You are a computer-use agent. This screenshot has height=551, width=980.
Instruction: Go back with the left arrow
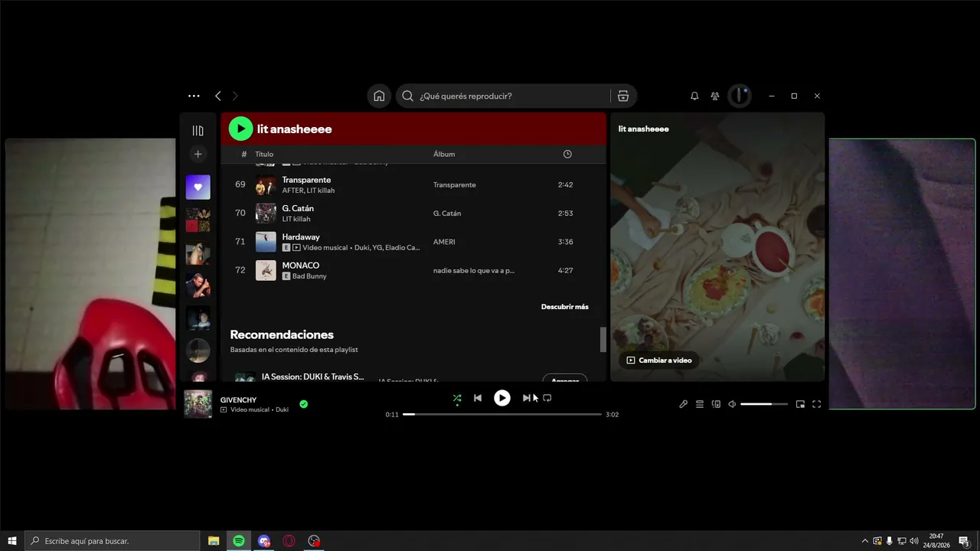(218, 96)
